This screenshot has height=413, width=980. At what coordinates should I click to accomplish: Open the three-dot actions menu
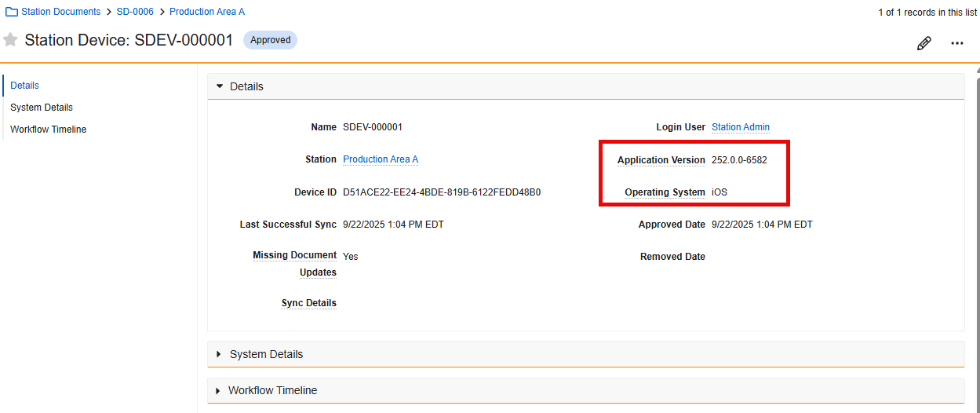point(957,43)
